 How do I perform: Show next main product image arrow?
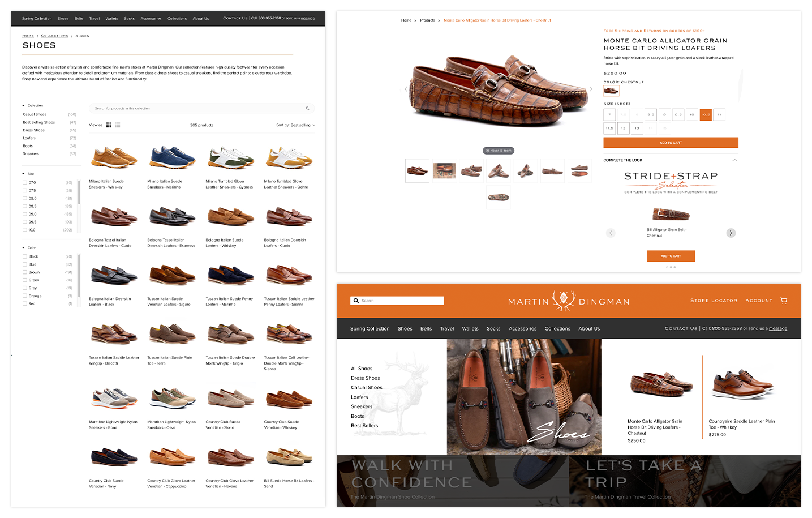click(x=591, y=89)
